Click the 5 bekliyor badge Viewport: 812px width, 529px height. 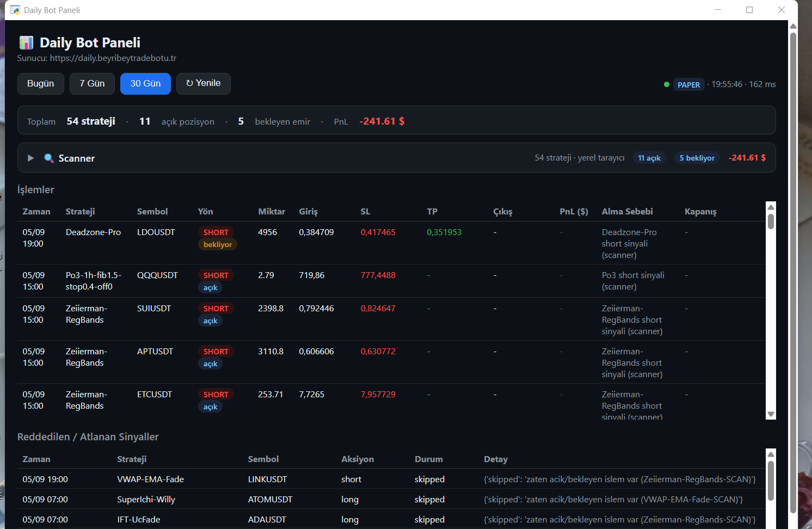point(697,158)
